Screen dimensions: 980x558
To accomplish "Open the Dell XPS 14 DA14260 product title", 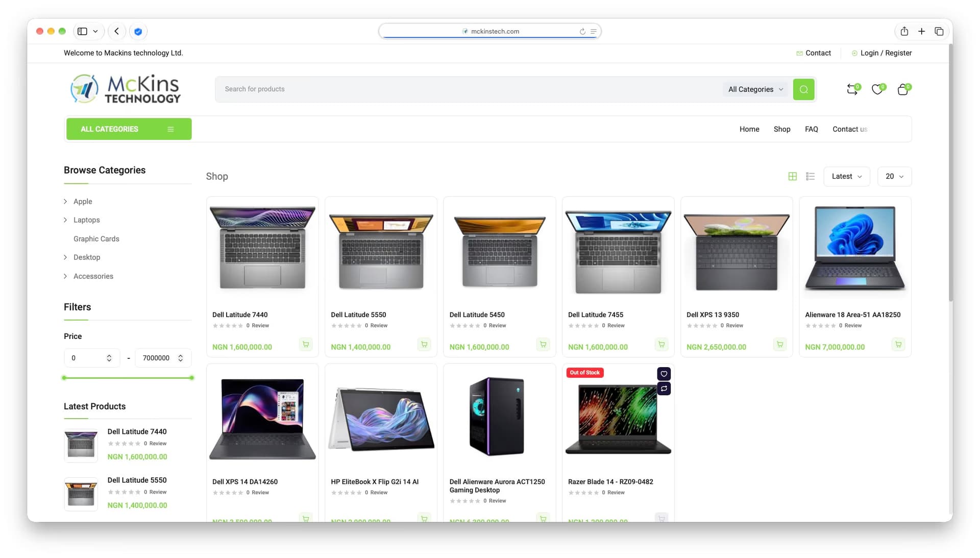I will (x=245, y=481).
